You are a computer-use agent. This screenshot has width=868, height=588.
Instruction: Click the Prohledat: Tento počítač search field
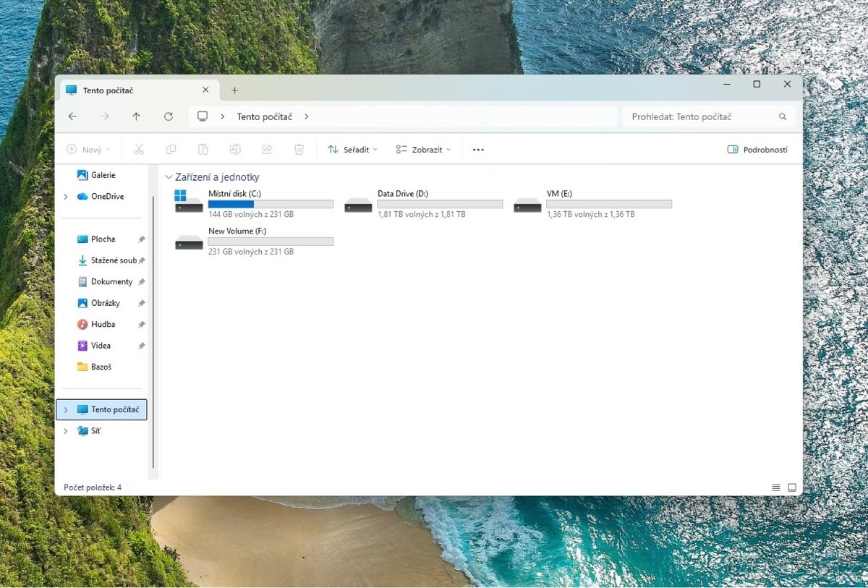pos(702,116)
